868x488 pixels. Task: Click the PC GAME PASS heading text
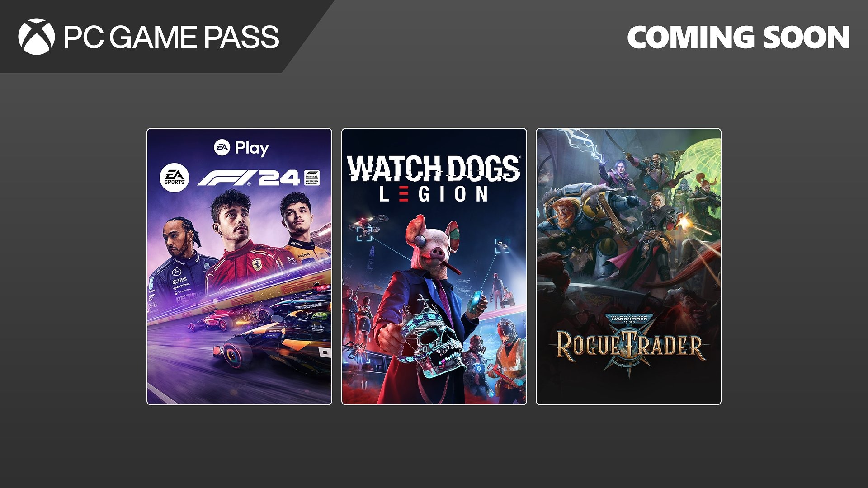(x=171, y=37)
